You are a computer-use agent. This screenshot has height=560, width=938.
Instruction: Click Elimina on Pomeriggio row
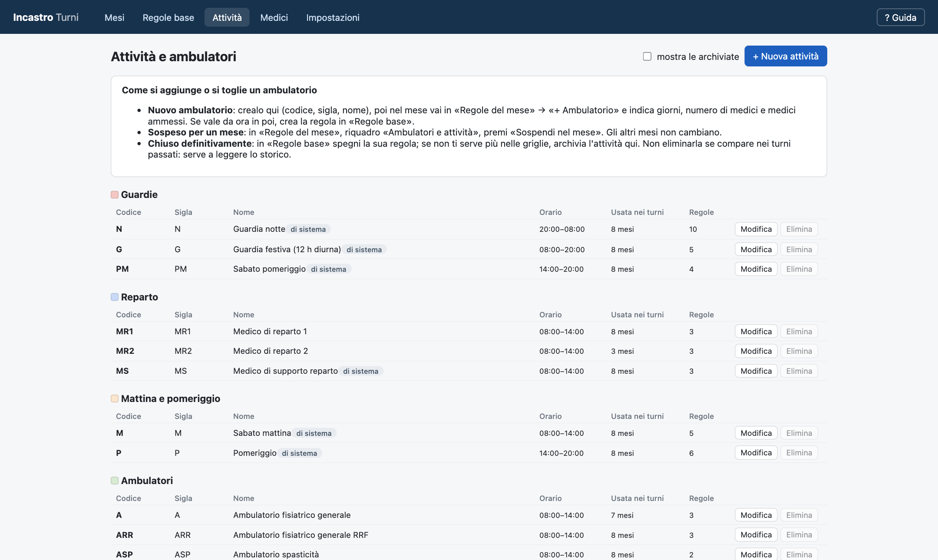[x=799, y=453]
